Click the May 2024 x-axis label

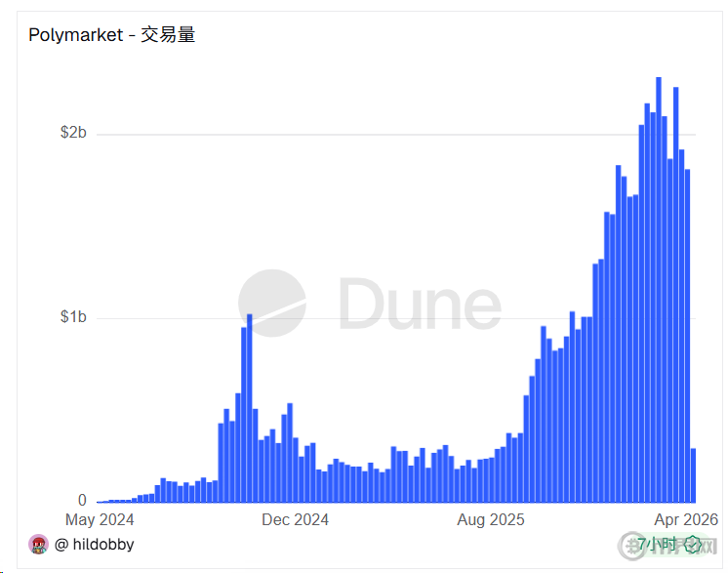click(100, 519)
